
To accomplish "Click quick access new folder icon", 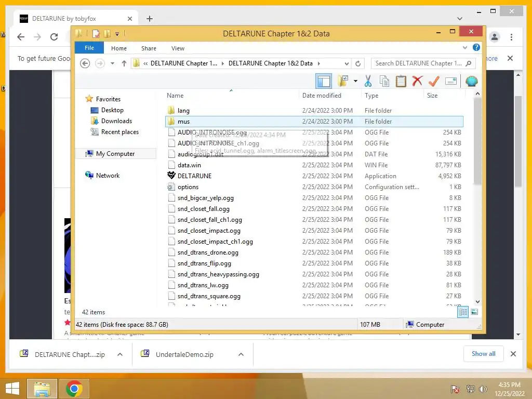I will [x=107, y=34].
